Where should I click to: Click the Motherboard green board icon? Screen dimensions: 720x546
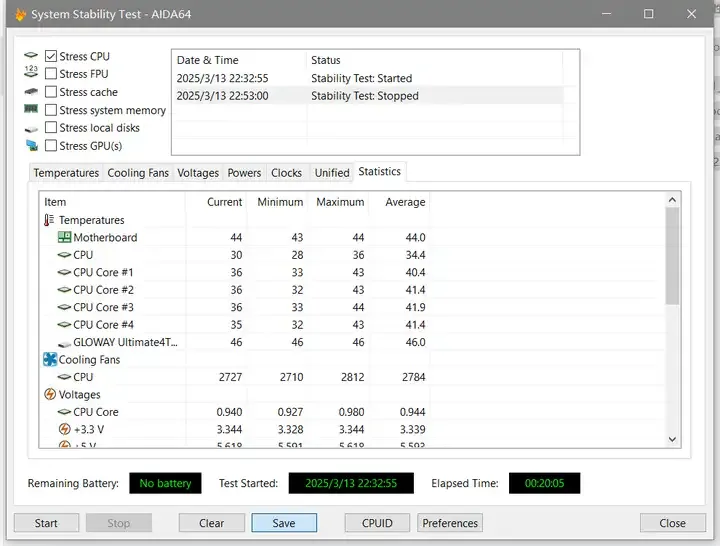(64, 237)
